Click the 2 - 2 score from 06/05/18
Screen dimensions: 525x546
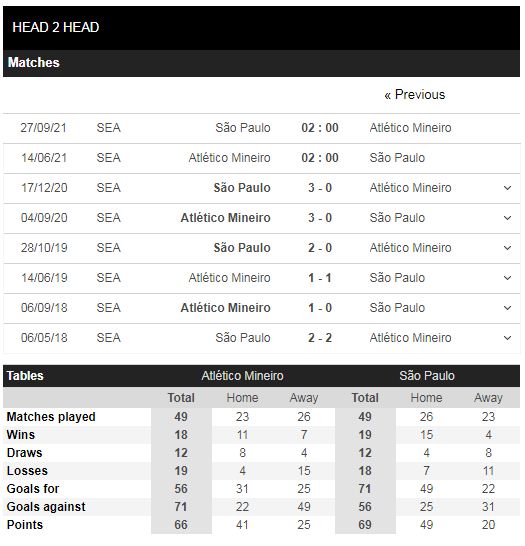(x=320, y=338)
